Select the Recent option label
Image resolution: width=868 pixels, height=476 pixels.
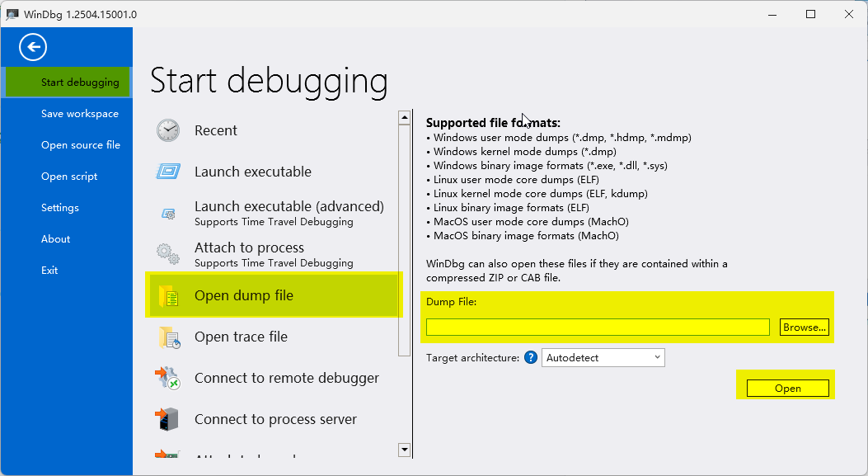(x=216, y=131)
